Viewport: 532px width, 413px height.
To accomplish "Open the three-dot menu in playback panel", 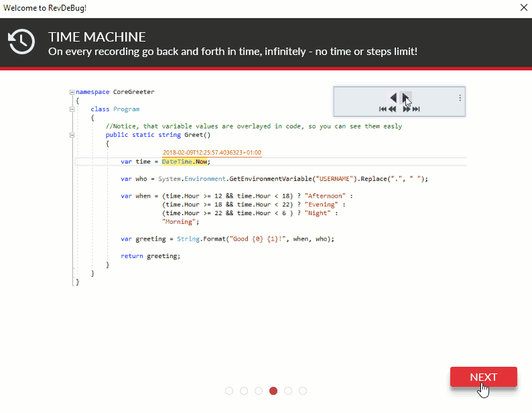I will (460, 98).
